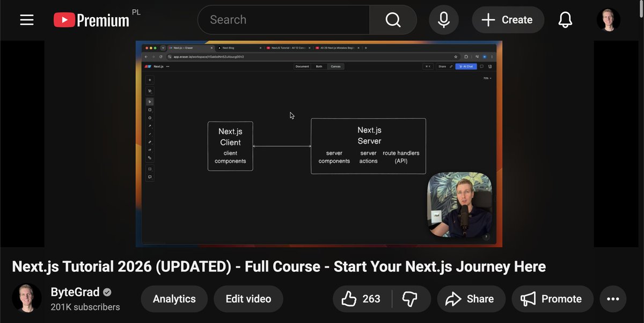The height and width of the screenshot is (323, 644).
Task: Open the notifications bell
Action: (x=565, y=20)
